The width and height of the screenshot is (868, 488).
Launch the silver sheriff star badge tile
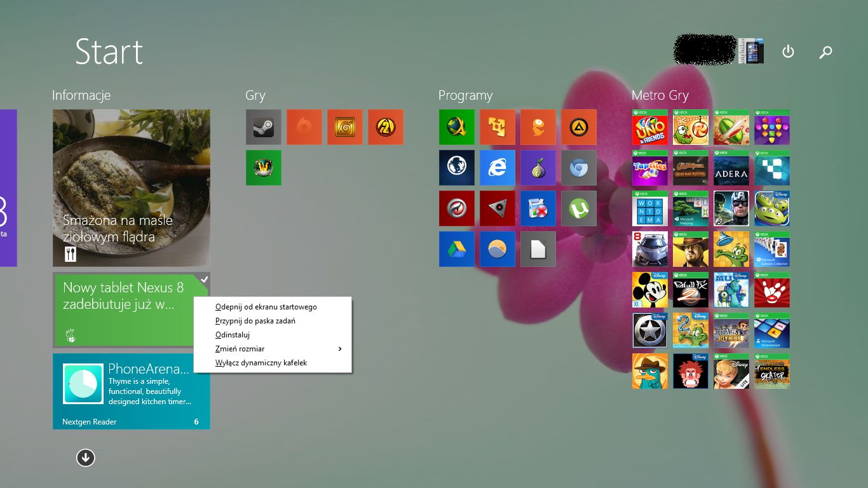(x=650, y=330)
